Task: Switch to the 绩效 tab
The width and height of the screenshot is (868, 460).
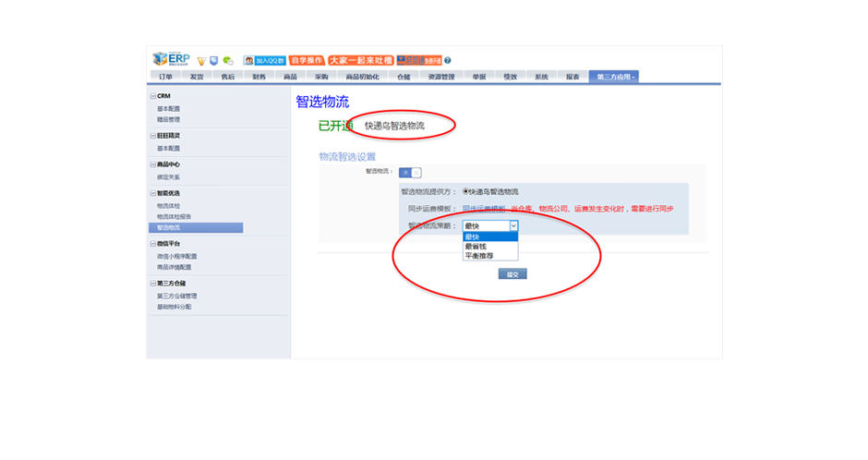Action: click(510, 77)
